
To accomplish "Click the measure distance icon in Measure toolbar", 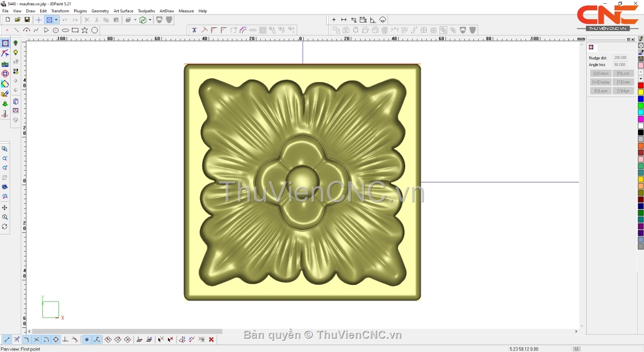I will (344, 20).
